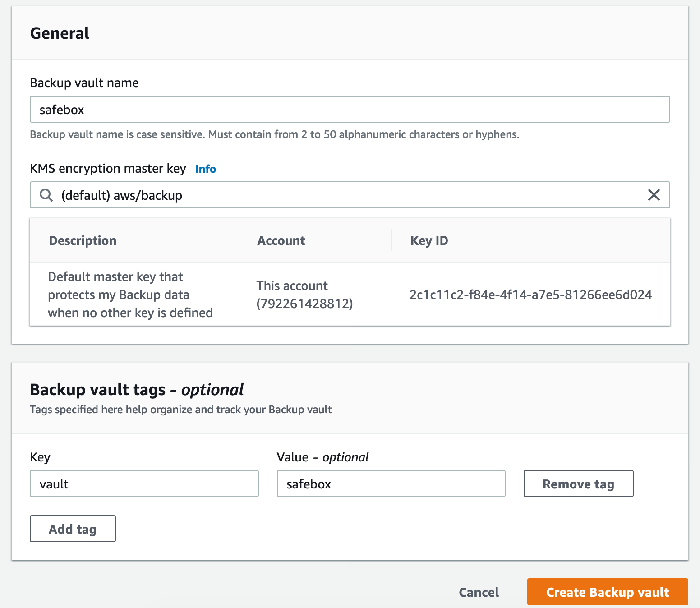
Task: Focus the tag Key field containing vault
Action: tap(144, 484)
